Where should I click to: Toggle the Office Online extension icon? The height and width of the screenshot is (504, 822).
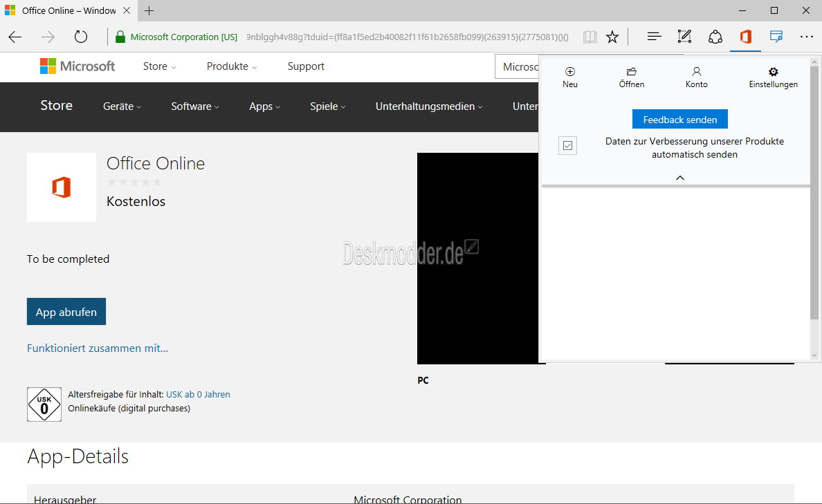[x=745, y=37]
